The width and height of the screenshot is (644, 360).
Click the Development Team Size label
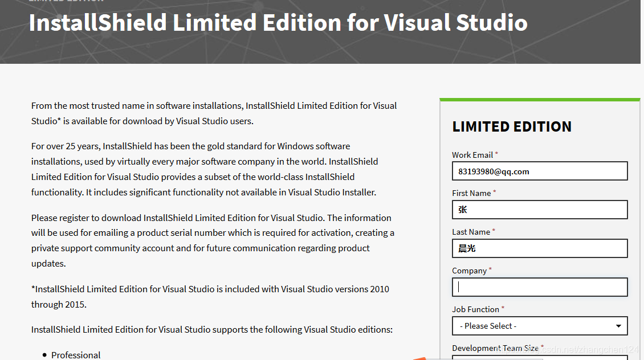pos(494,347)
